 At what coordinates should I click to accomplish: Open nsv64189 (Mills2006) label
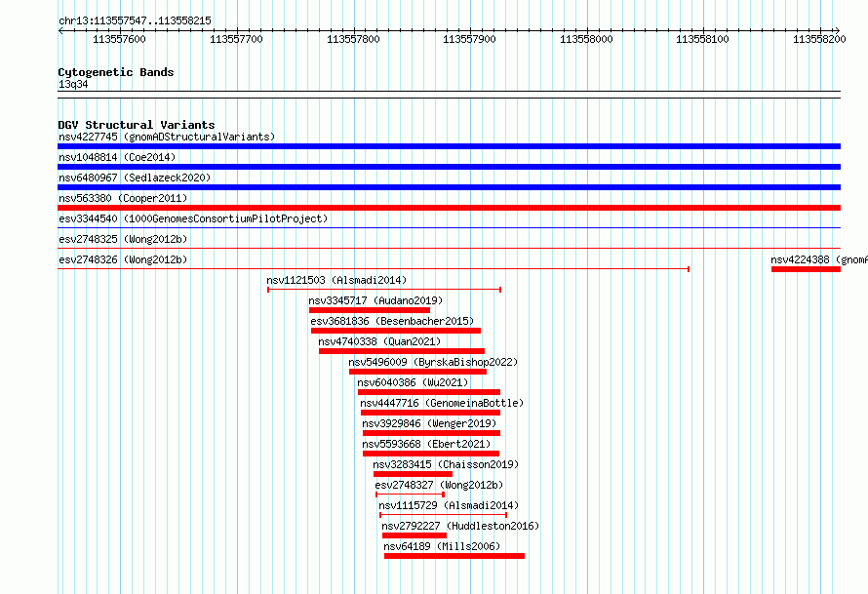442,546
